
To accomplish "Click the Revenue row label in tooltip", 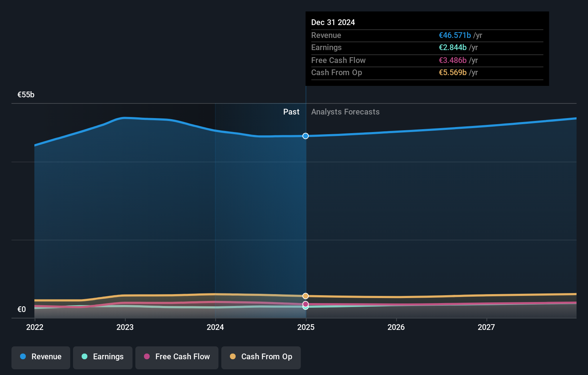I will 326,35.
